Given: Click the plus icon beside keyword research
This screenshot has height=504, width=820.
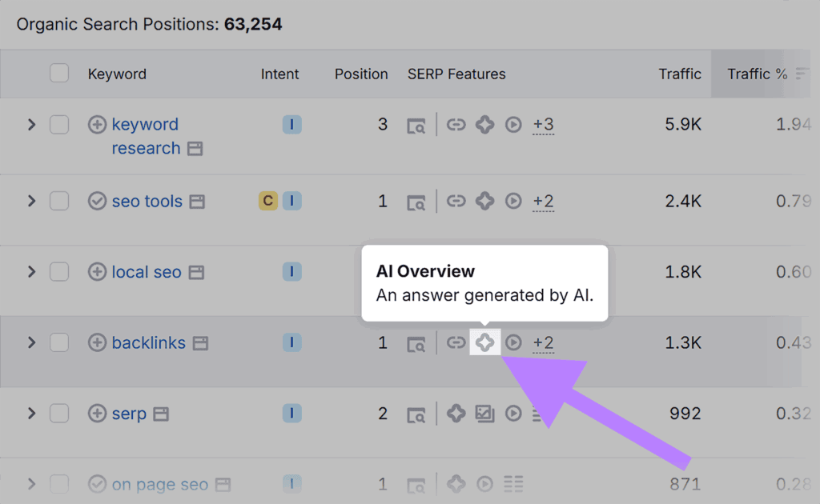Looking at the screenshot, I should point(97,124).
